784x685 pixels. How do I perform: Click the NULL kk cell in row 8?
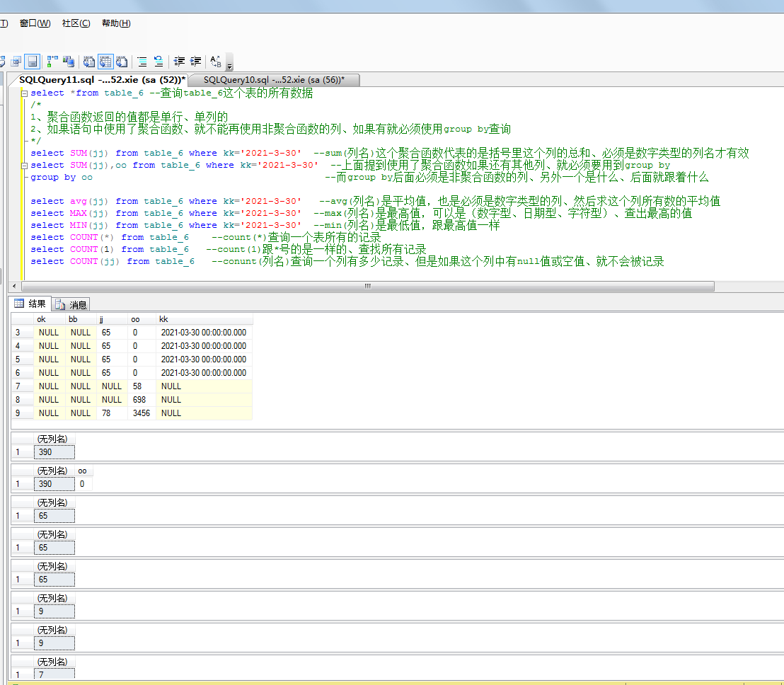204,400
